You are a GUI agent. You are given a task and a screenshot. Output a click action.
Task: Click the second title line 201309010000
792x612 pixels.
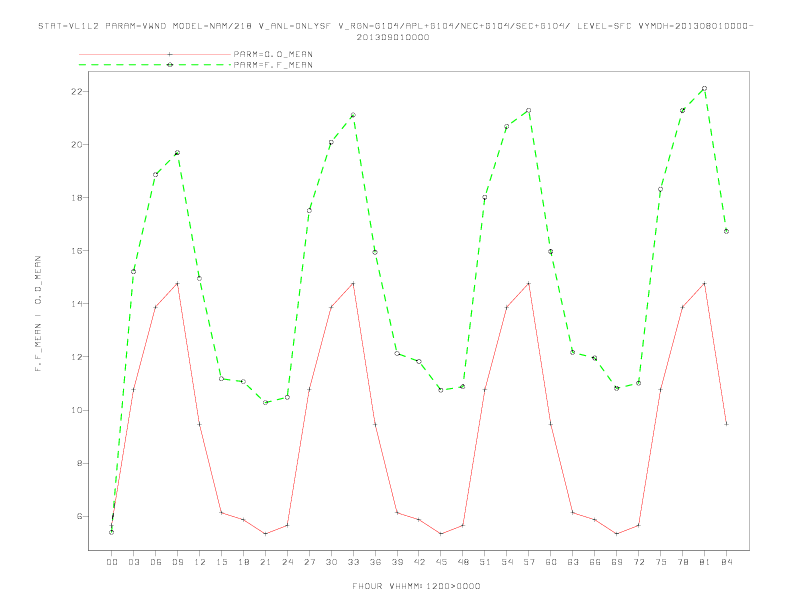point(393,37)
